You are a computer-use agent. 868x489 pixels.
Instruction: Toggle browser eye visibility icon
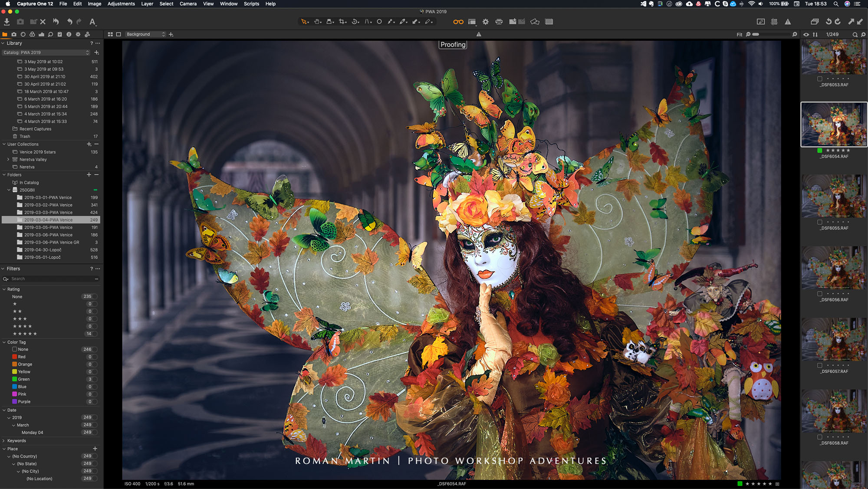click(806, 34)
